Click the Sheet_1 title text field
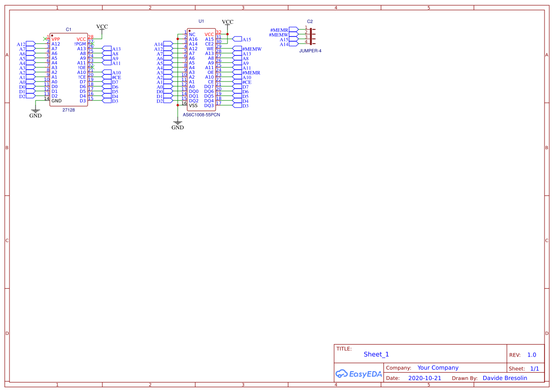This screenshot has height=392, width=554. 376,354
